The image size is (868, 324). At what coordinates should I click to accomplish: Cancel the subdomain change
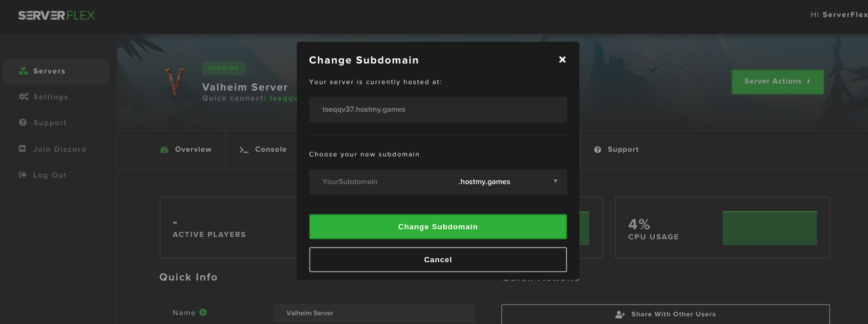438,259
